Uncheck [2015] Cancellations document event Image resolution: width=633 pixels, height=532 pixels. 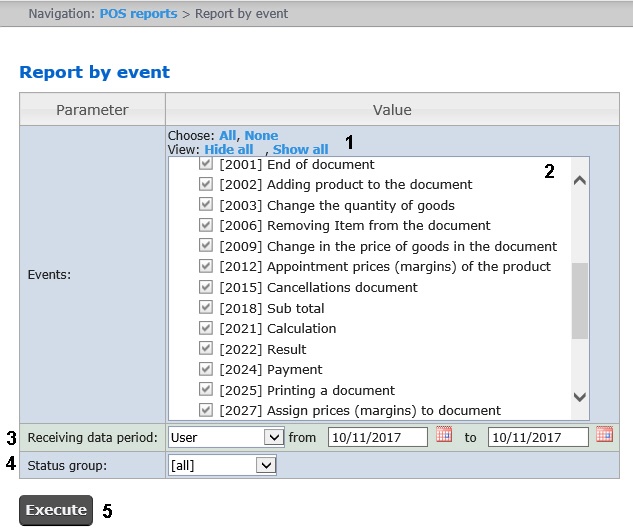pos(206,287)
